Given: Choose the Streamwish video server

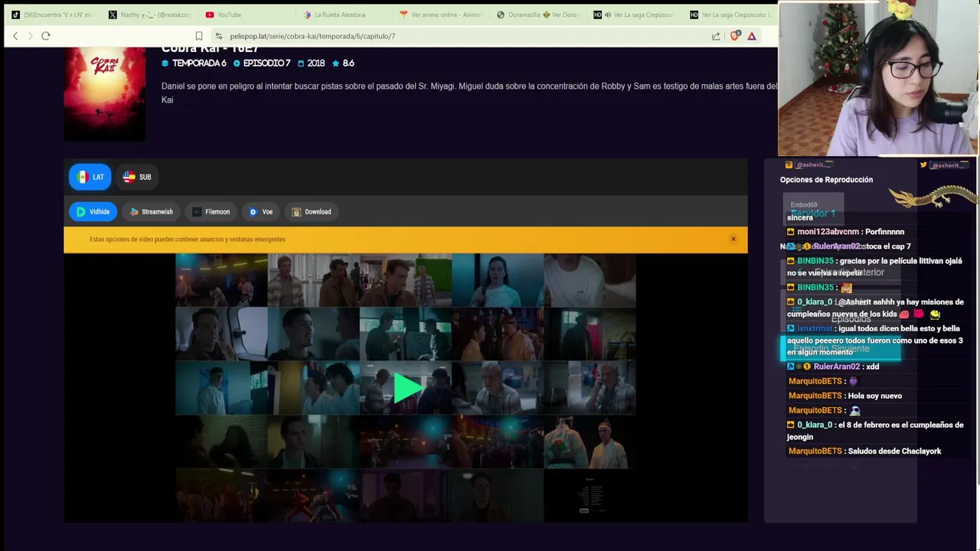Looking at the screenshot, I should (151, 212).
